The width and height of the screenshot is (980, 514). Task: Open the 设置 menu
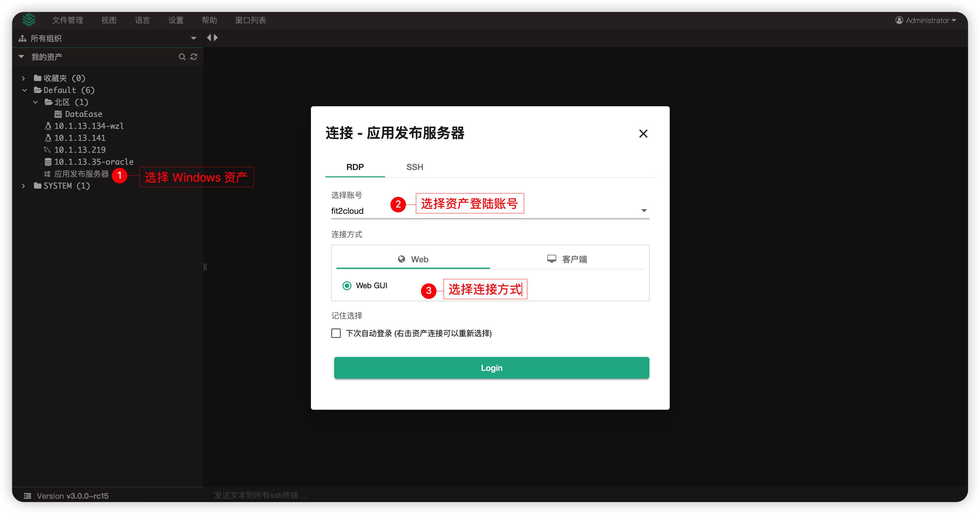click(175, 20)
